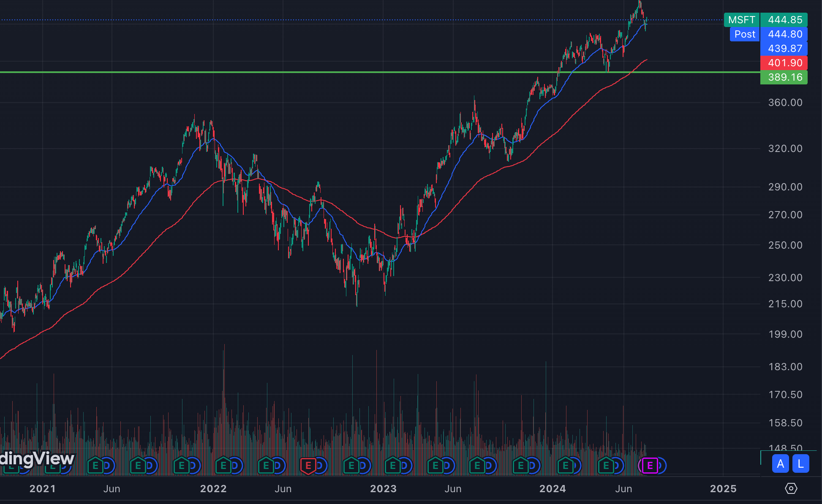The image size is (822, 504).
Task: Click the dividend icon beside January 2023 earnings
Action: [x=405, y=466]
